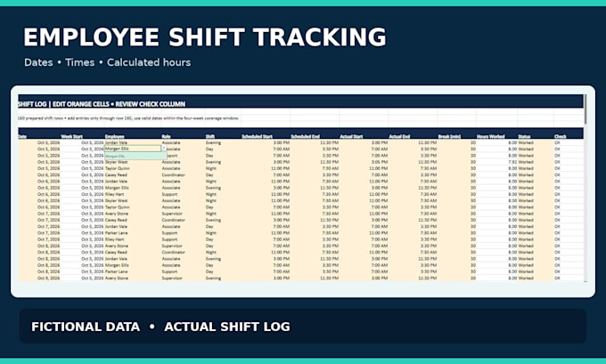Select Taylor Quinn in the Oct 5 row
Viewport: 606px width, 364px height.
(118, 168)
